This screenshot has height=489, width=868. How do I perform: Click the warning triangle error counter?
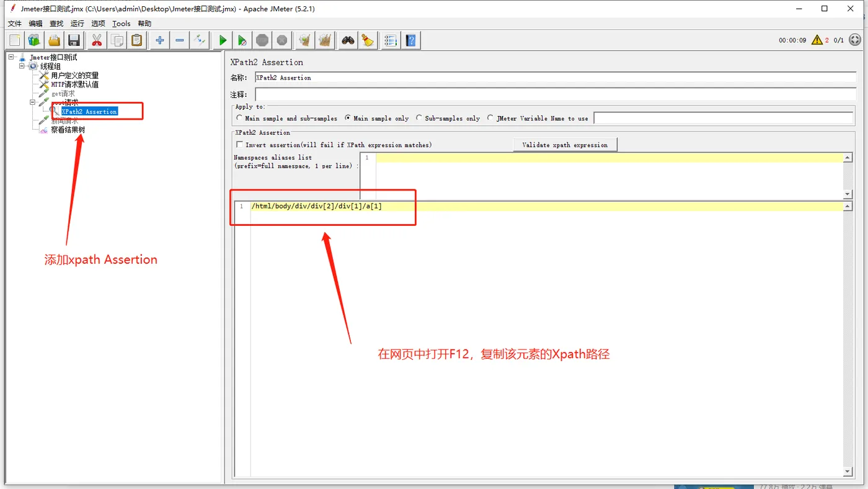(x=817, y=40)
